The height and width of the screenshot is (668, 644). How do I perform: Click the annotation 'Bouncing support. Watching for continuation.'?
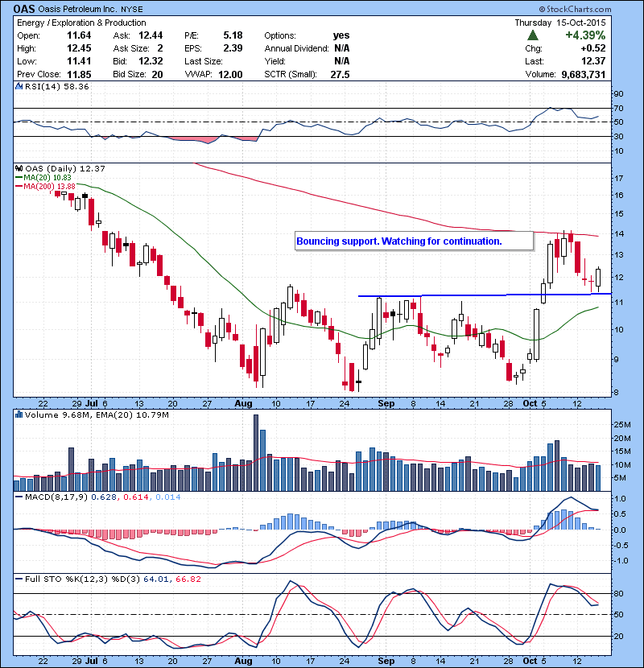[399, 241]
